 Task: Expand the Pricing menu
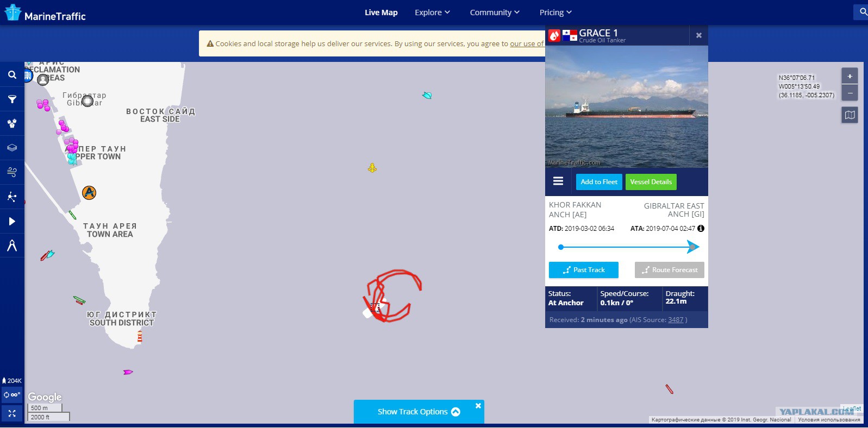pos(555,12)
